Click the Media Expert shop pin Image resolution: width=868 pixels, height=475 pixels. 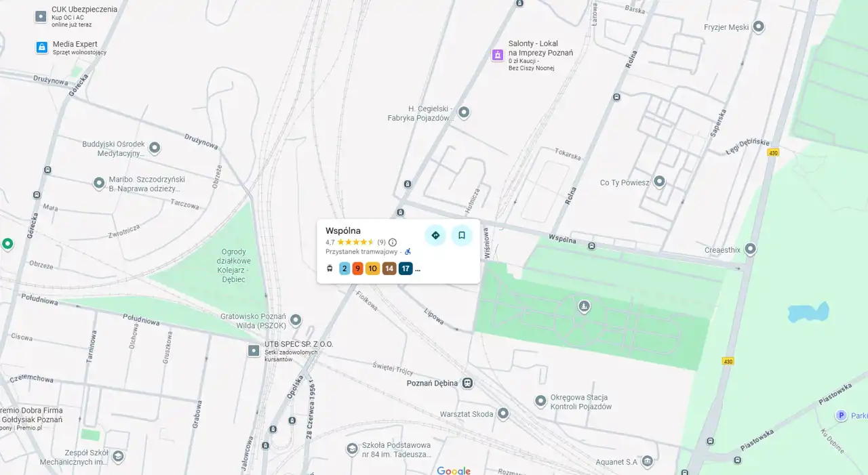click(x=41, y=47)
